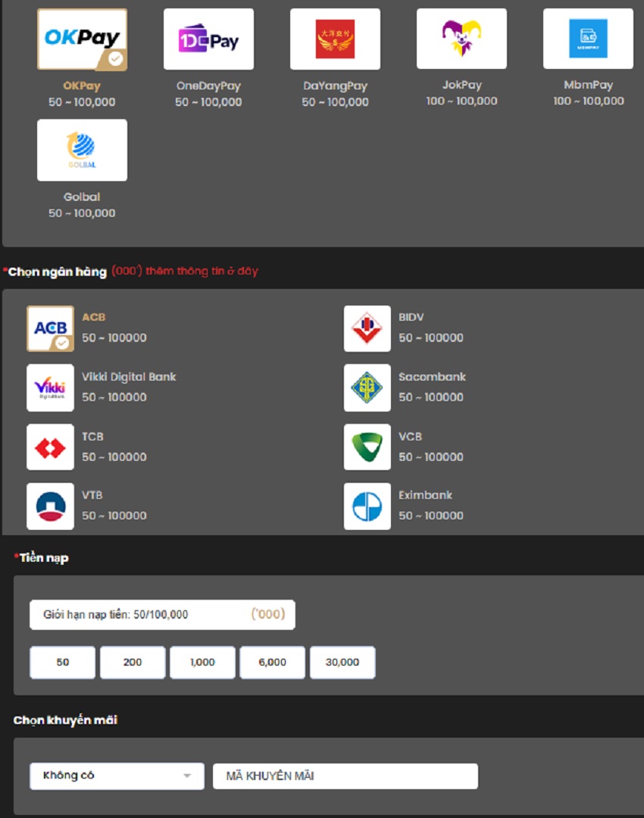Click the MÃ KHUYẾN MÃI code field
This screenshot has height=818, width=644.
(345, 776)
